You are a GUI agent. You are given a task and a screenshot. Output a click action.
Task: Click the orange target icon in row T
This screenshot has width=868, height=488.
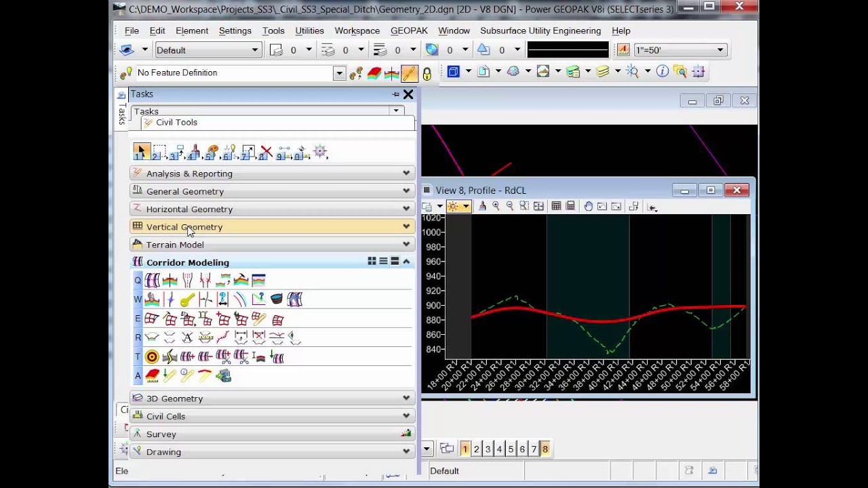(152, 357)
